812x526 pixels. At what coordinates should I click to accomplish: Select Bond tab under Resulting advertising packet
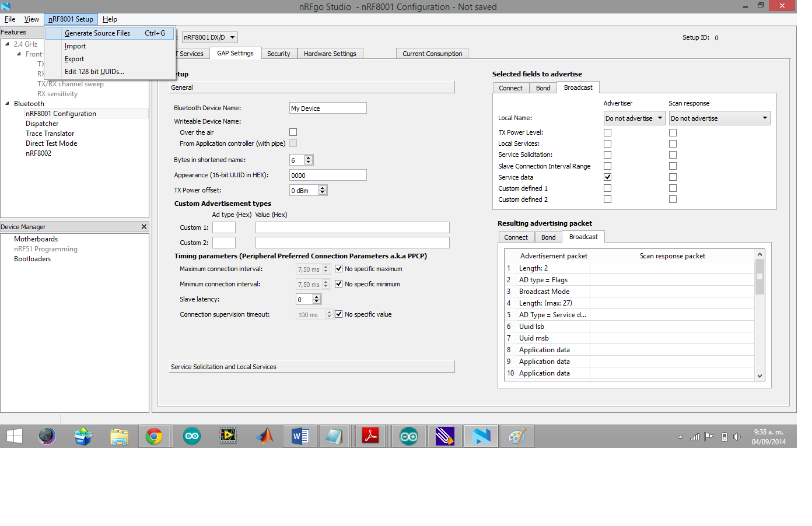[548, 237]
